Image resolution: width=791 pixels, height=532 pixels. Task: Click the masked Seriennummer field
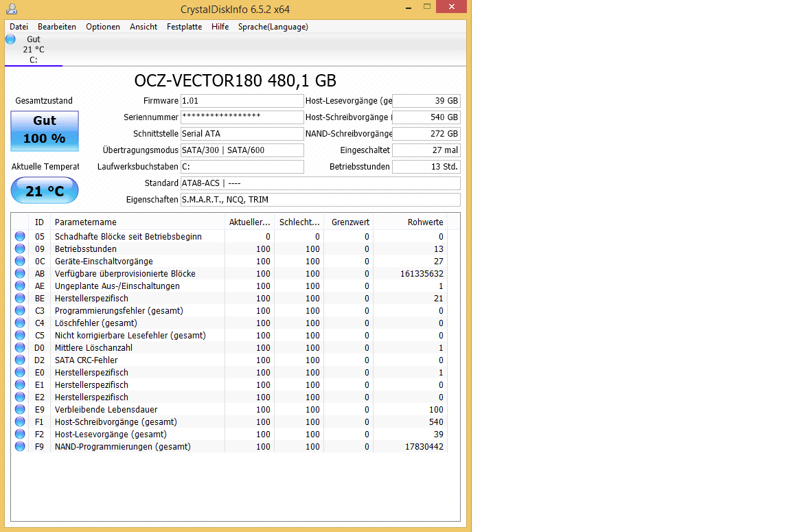(x=242, y=117)
